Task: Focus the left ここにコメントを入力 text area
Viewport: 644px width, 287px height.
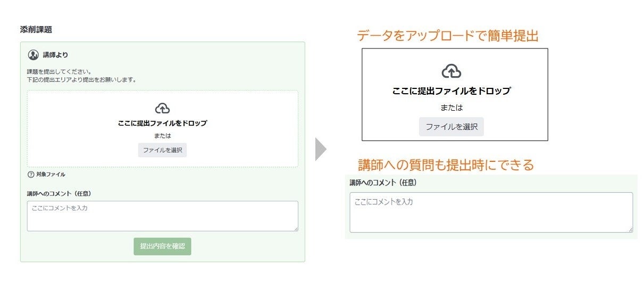Action: click(x=163, y=216)
